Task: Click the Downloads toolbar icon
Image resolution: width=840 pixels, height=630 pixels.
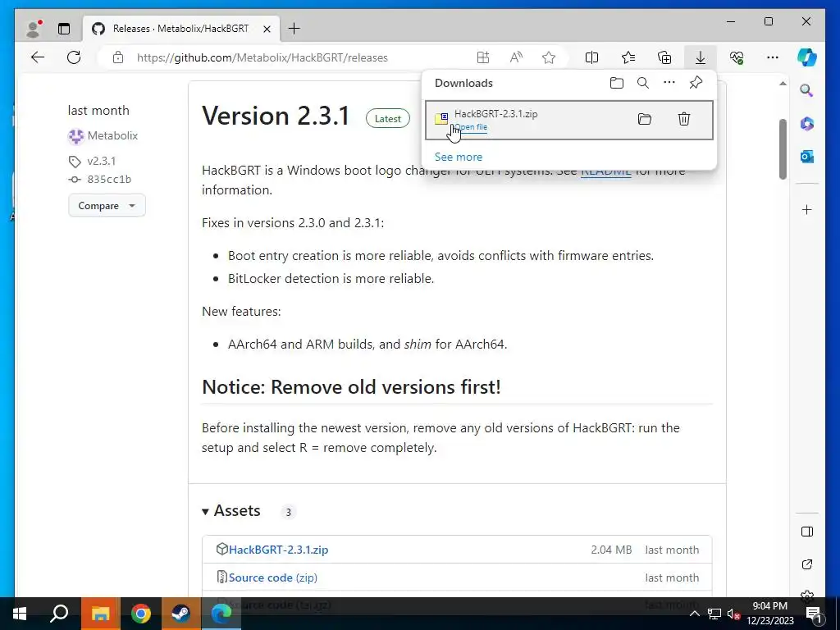Action: coord(701,57)
